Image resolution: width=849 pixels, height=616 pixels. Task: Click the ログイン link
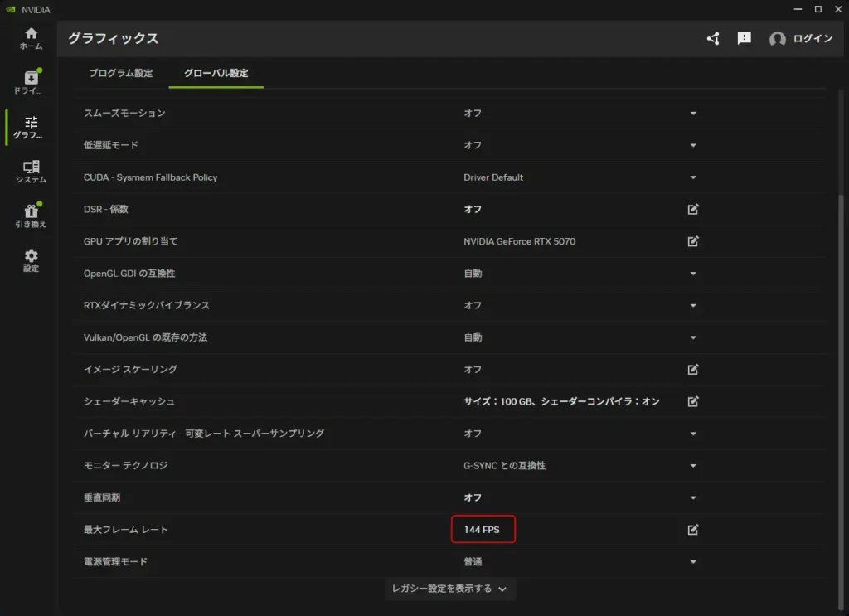[x=813, y=38]
